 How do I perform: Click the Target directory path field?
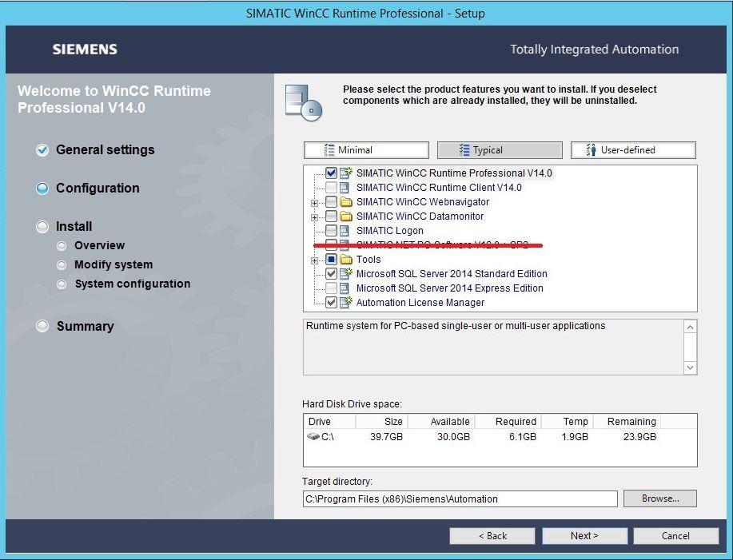tap(460, 498)
